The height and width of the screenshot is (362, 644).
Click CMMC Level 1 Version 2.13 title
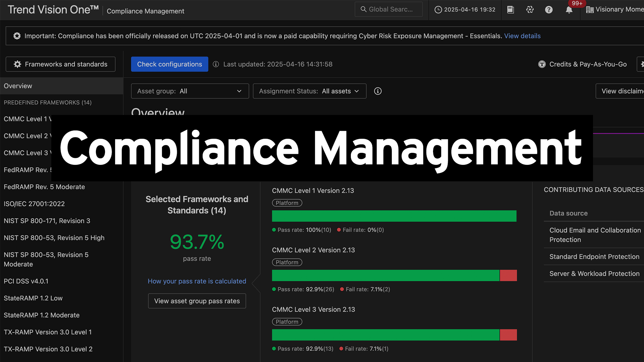pyautogui.click(x=313, y=191)
